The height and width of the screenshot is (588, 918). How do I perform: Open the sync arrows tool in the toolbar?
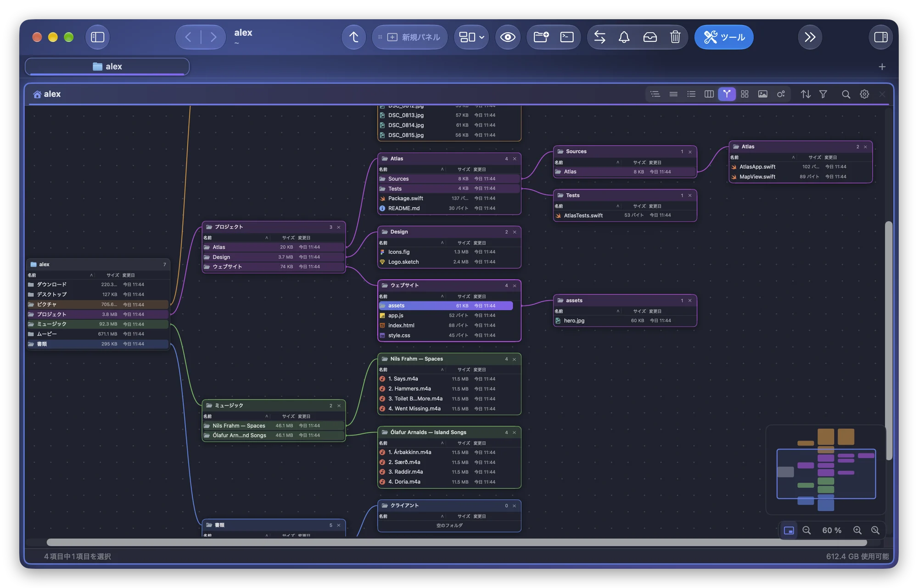coord(599,37)
